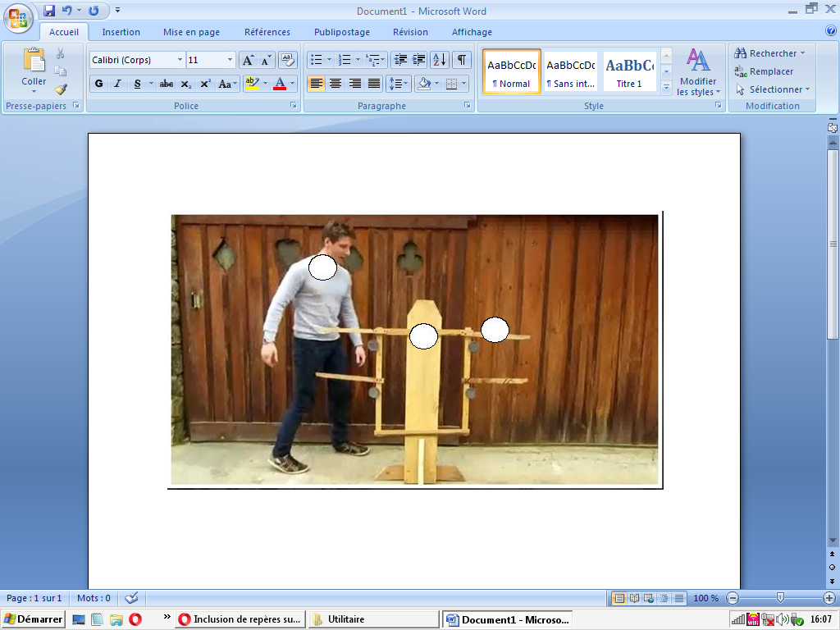
Task: Apply the Titre 1 style
Action: [x=629, y=72]
